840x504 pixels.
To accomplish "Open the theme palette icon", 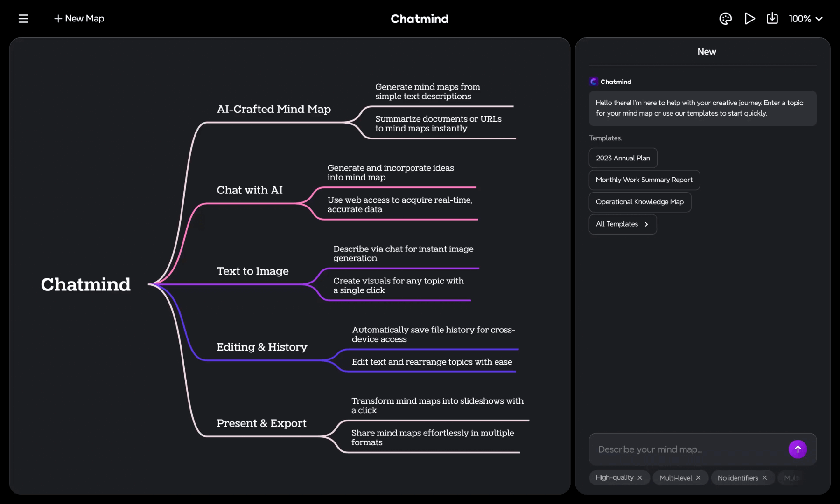I will 725,19.
